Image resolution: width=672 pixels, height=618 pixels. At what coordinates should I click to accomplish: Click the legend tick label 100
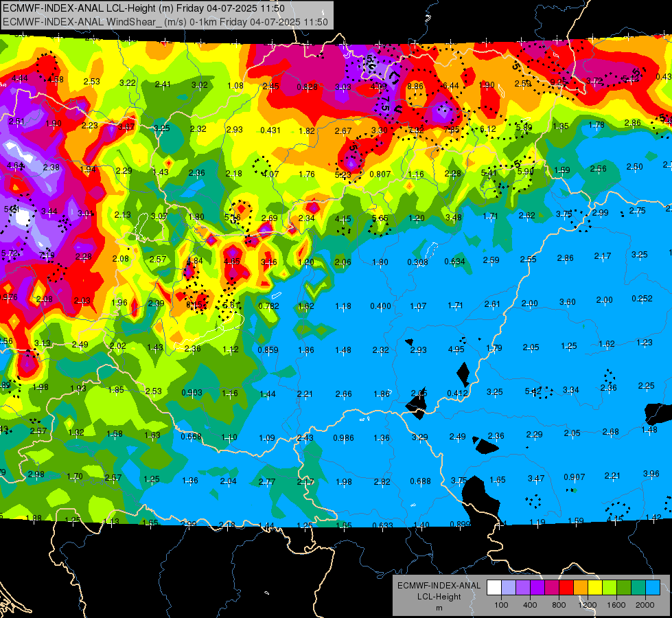click(502, 605)
